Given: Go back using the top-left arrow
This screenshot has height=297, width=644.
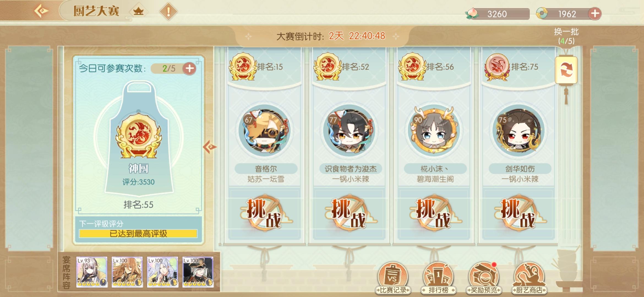Looking at the screenshot, I should (x=41, y=11).
